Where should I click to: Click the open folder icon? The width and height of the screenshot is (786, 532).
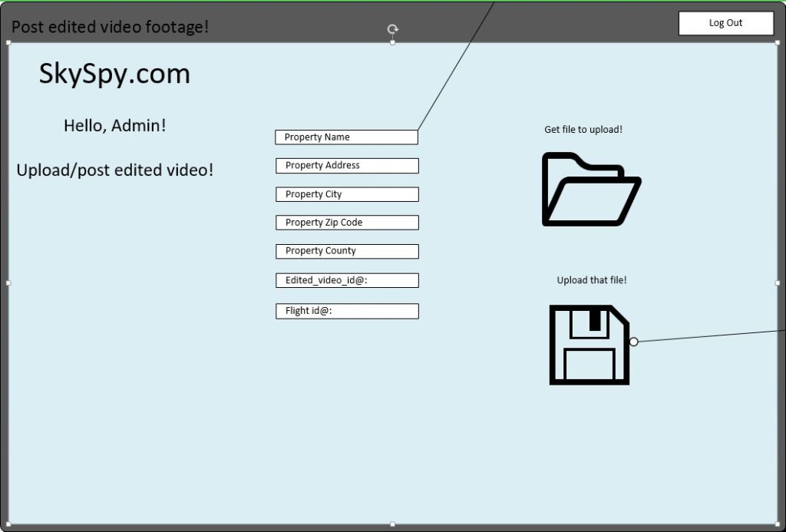click(591, 190)
